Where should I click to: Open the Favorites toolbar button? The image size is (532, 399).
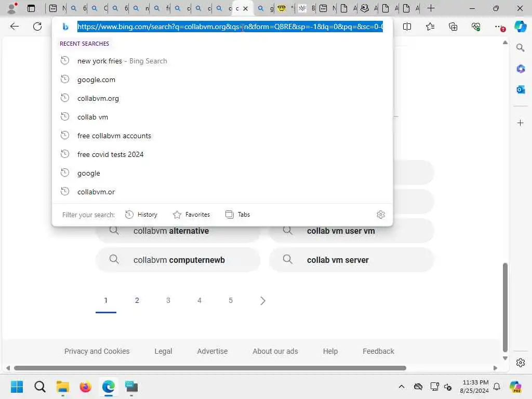430,26
